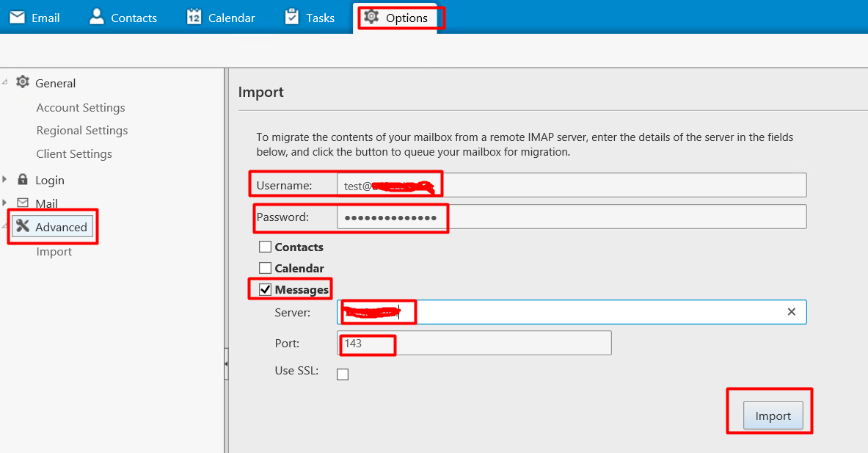Uncheck the Messages checkbox
868x453 pixels.
(x=265, y=289)
